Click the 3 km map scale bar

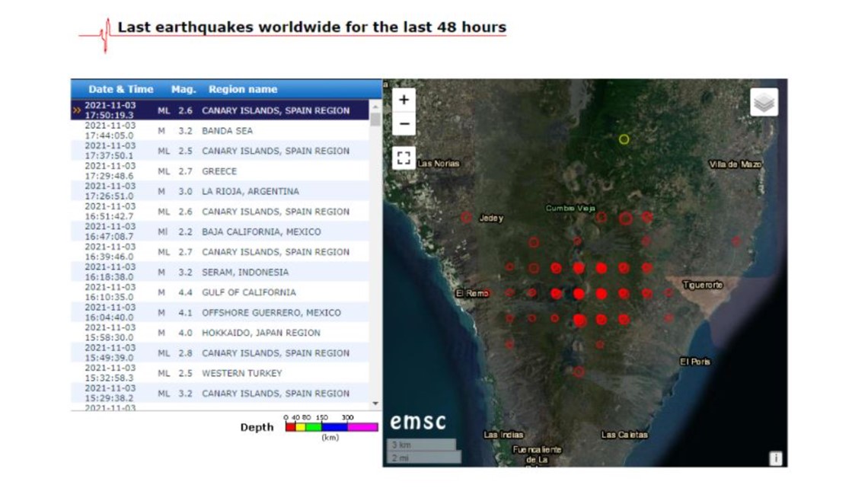(x=422, y=445)
